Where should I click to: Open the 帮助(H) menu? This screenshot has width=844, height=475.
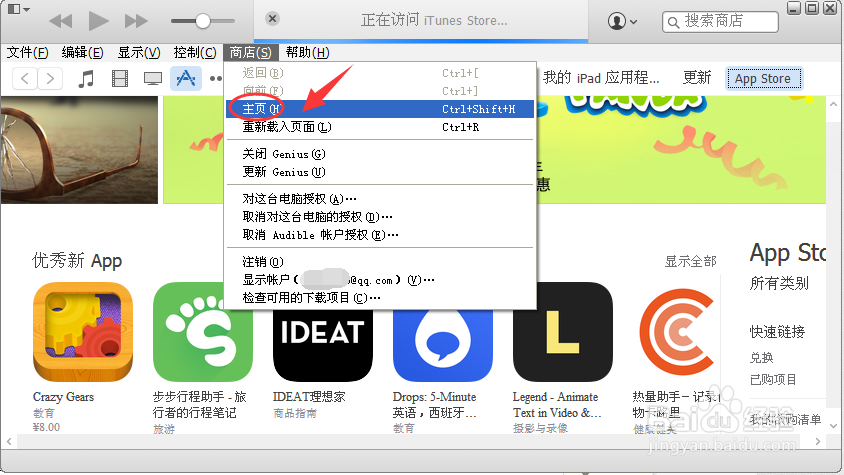307,52
